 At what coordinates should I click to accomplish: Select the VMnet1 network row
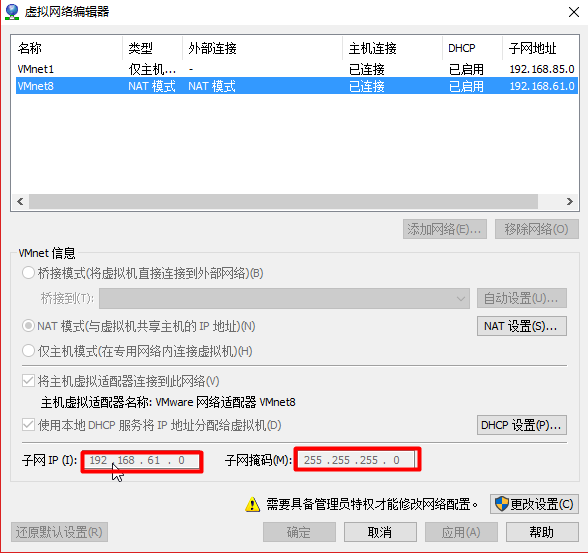296,69
